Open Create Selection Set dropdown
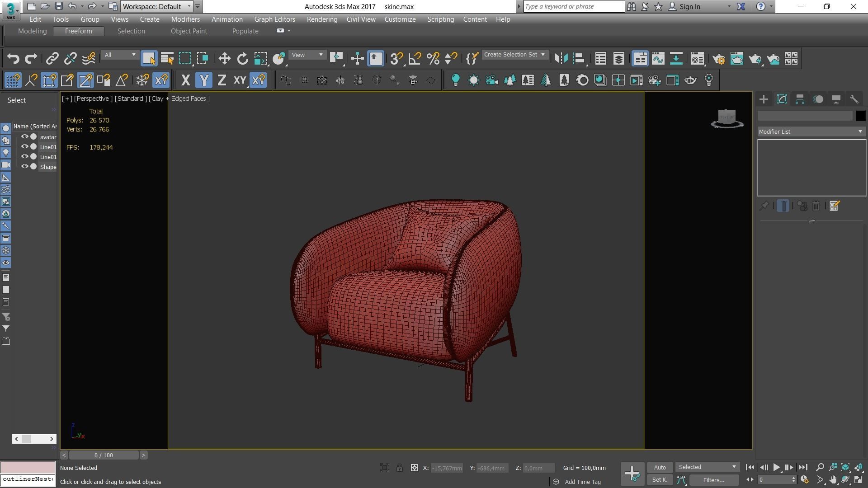The height and width of the screenshot is (488, 868). [x=514, y=55]
